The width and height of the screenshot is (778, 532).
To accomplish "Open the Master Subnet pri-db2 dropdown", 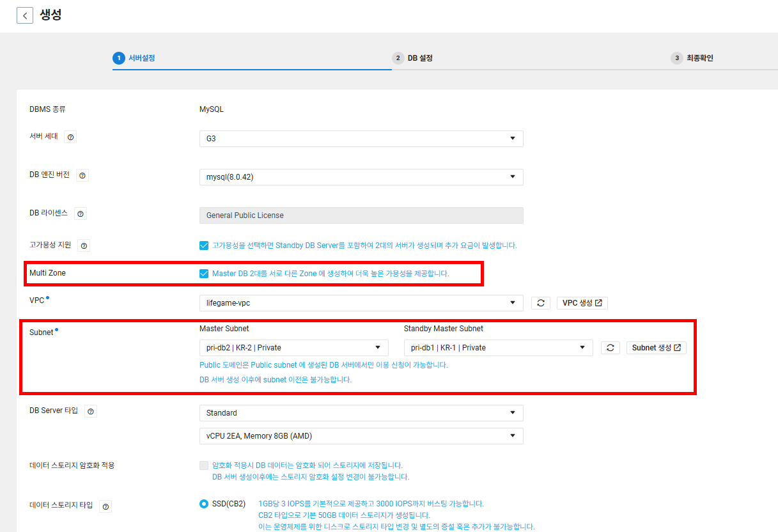I will pos(294,348).
